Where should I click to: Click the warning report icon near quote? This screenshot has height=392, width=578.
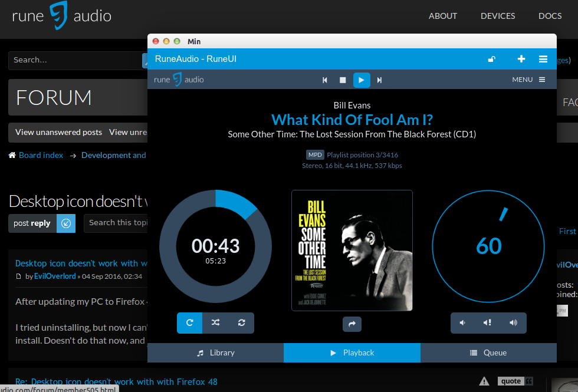coord(484,381)
